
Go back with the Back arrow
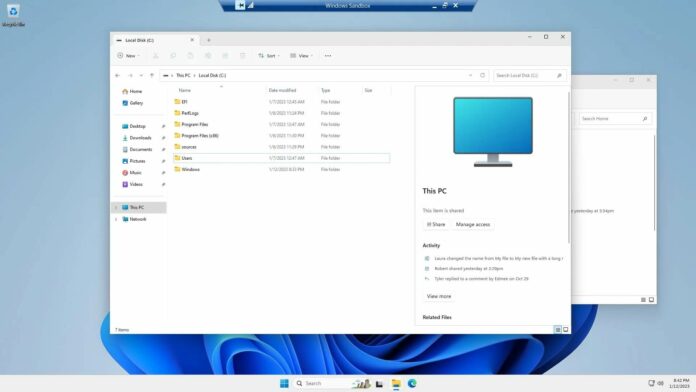118,75
